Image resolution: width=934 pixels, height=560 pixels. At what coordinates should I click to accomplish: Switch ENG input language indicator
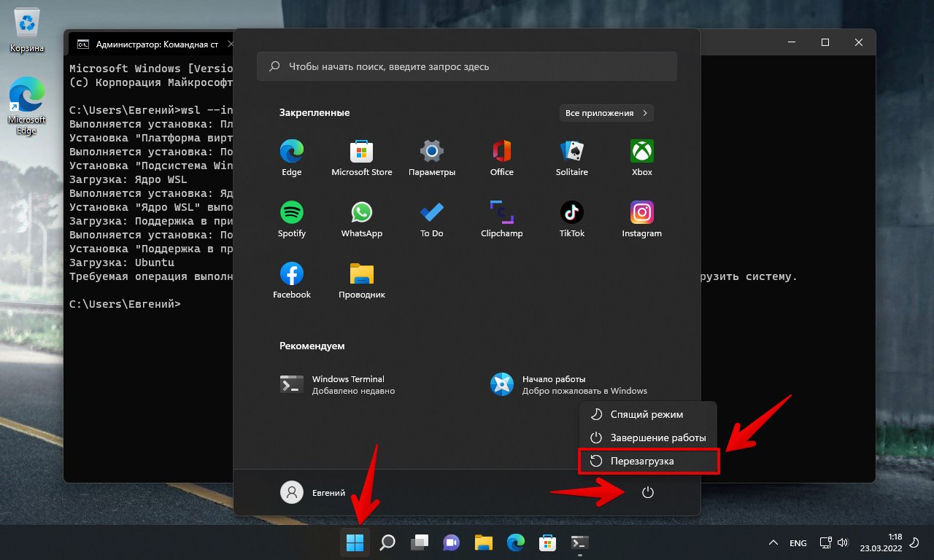tap(798, 543)
